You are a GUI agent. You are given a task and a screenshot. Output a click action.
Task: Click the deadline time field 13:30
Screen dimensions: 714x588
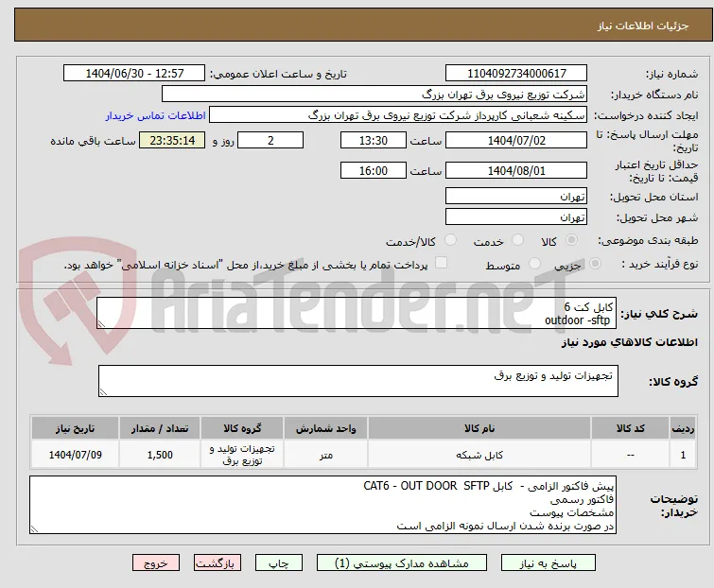(373, 140)
